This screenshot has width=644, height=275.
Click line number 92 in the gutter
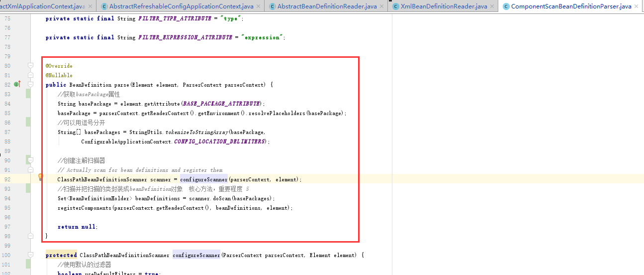[x=7, y=179]
